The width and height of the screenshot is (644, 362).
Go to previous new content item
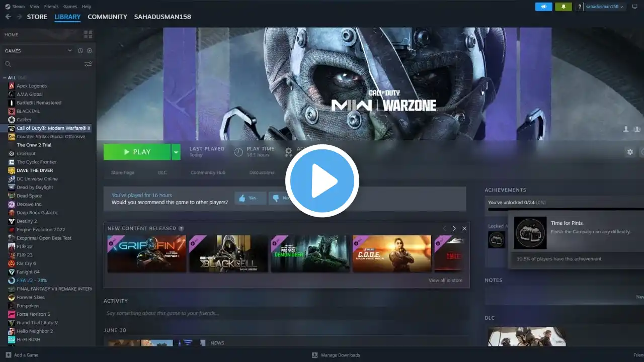click(444, 228)
